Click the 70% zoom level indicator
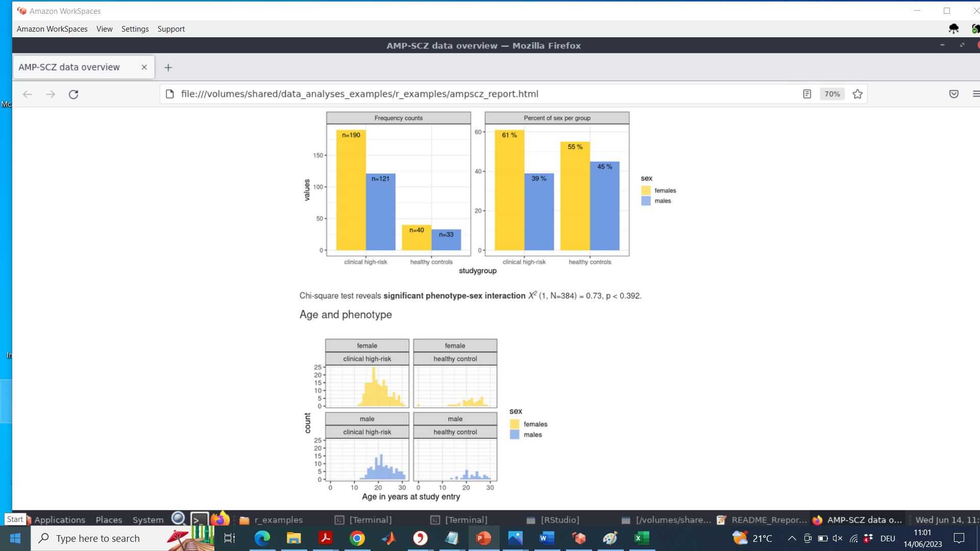This screenshot has width=980, height=551. (832, 94)
